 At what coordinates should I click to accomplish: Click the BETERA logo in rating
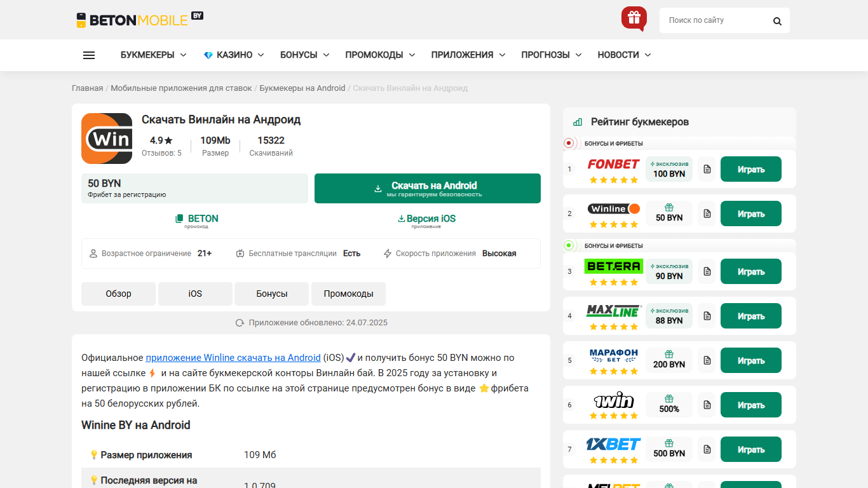[613, 266]
